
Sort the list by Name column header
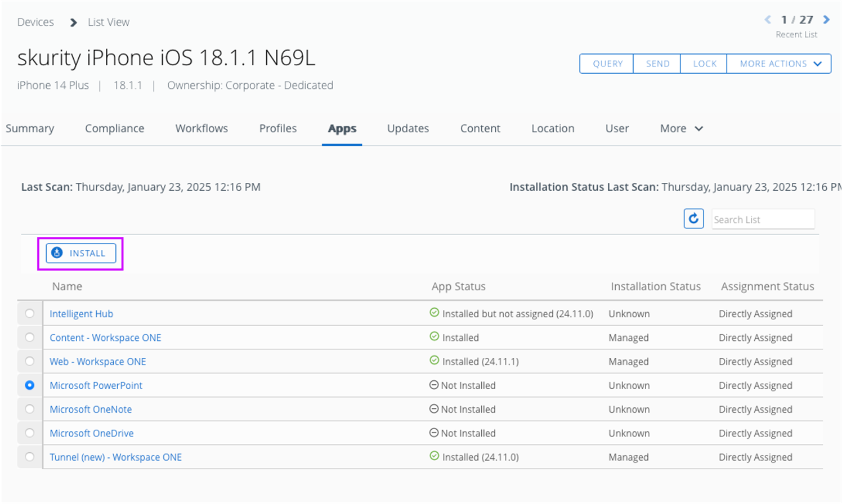(67, 287)
